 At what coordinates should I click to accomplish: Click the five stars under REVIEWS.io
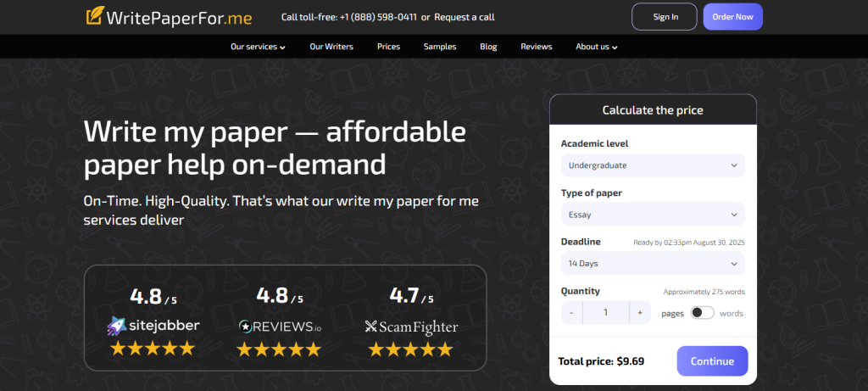point(279,349)
